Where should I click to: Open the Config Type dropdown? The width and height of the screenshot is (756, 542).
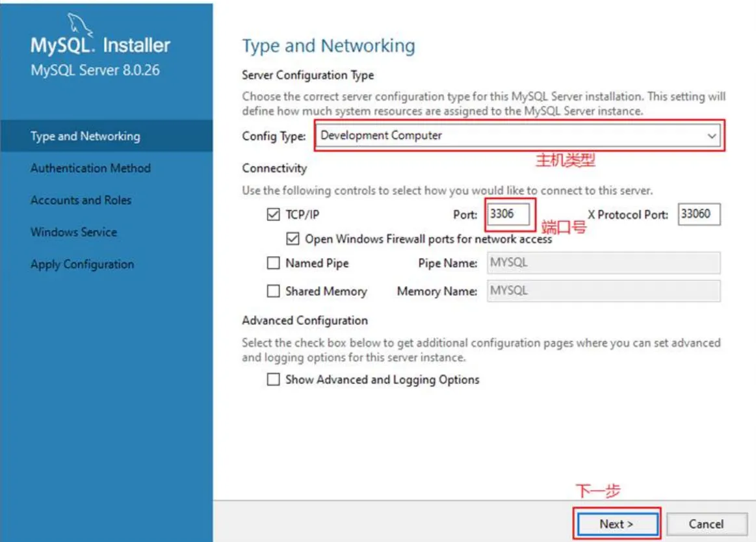point(519,135)
